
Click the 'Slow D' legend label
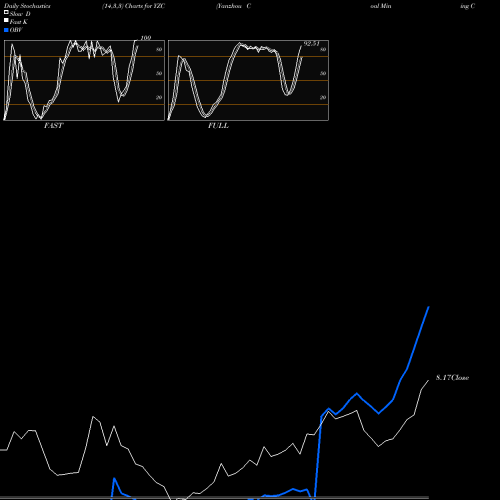(20, 14)
